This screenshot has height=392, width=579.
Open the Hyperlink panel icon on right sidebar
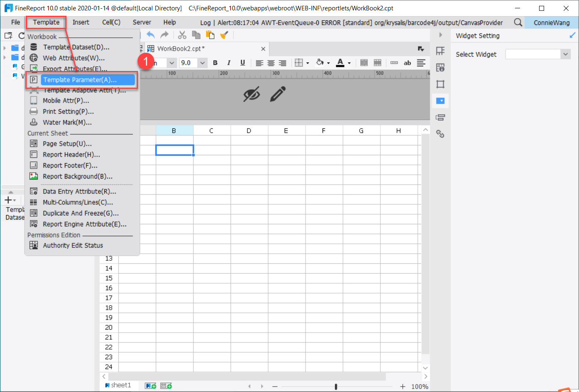tap(441, 134)
